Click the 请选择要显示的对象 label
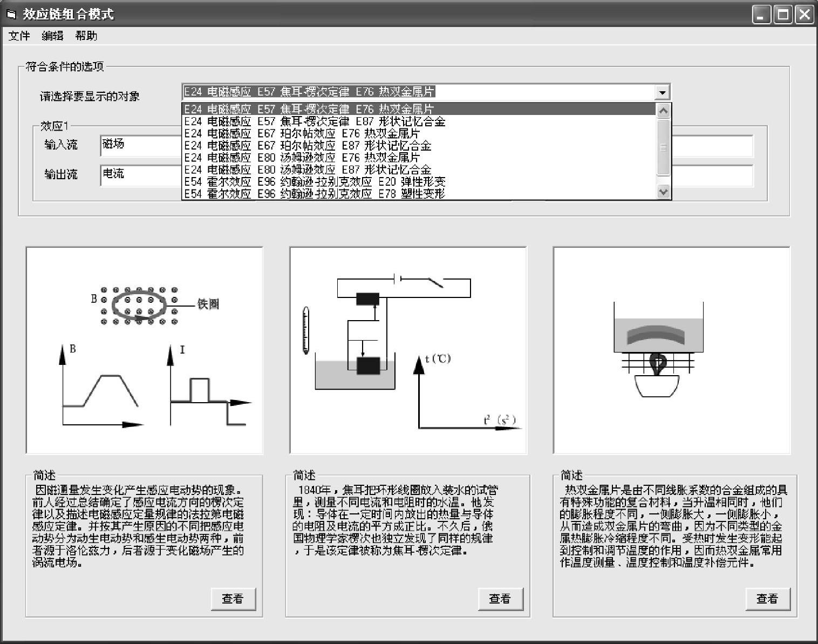 90,96
